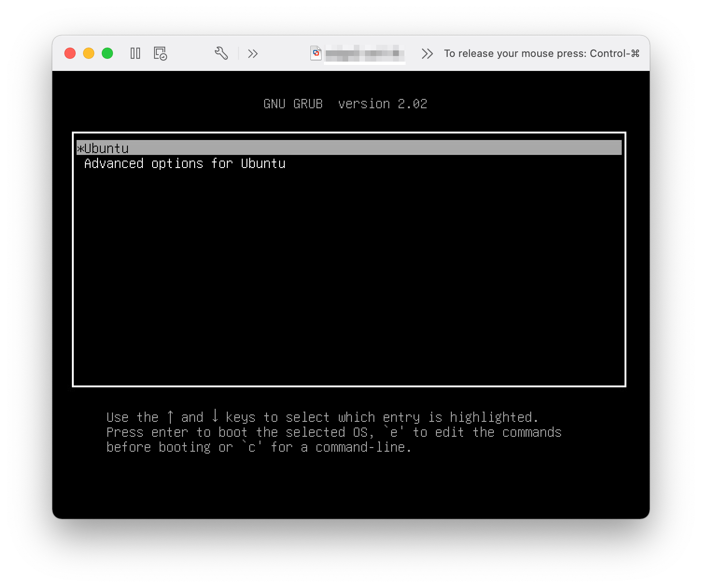Open the wrench settings icon

tap(221, 53)
